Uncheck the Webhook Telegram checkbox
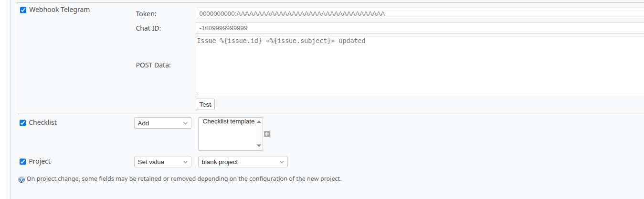 pos(23,10)
